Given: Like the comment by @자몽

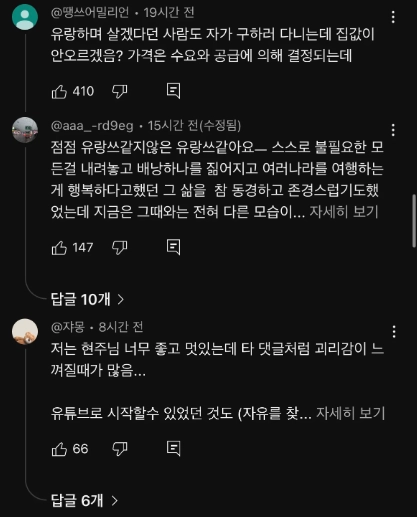Looking at the screenshot, I should tap(59, 449).
